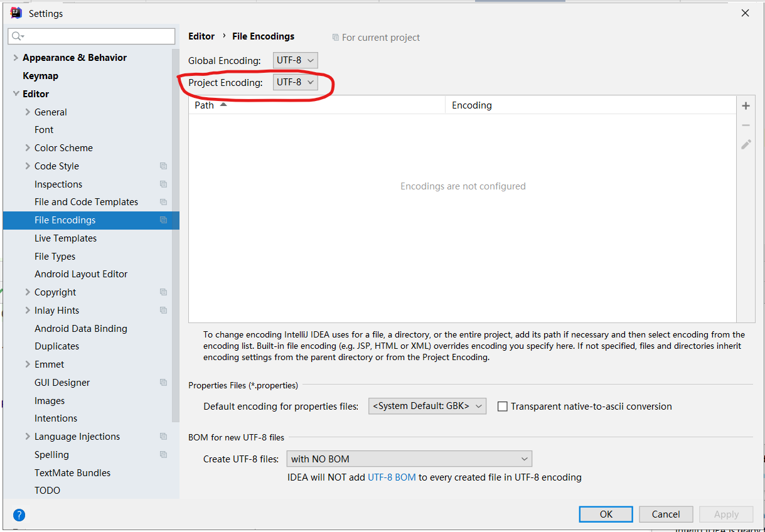765x532 pixels.
Task: Select Keymap in the settings tree
Action: 40,76
